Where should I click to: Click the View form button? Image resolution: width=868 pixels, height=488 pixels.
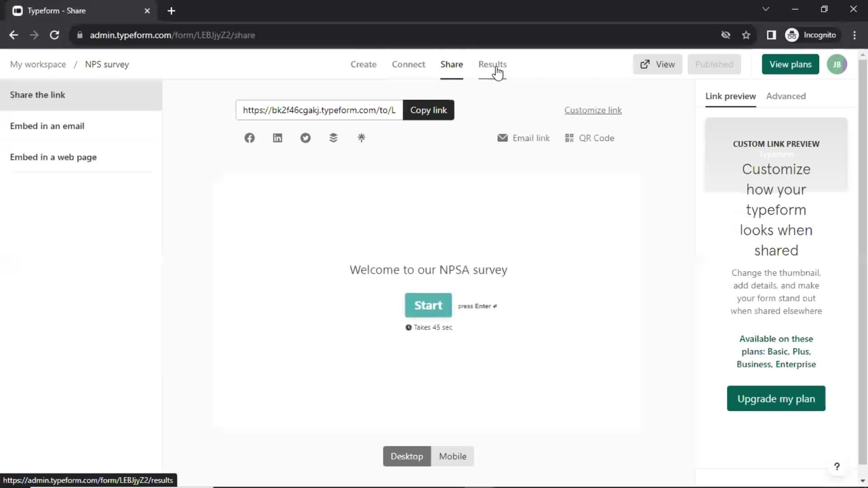click(657, 64)
